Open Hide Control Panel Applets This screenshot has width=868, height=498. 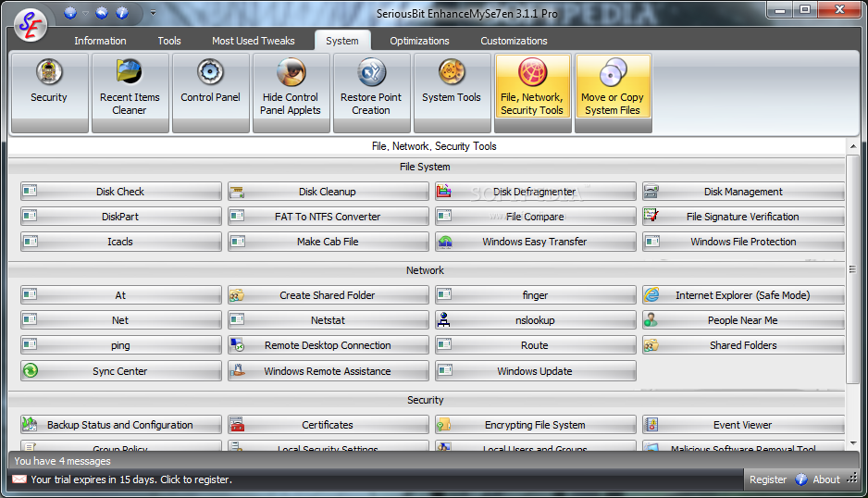pyautogui.click(x=291, y=93)
